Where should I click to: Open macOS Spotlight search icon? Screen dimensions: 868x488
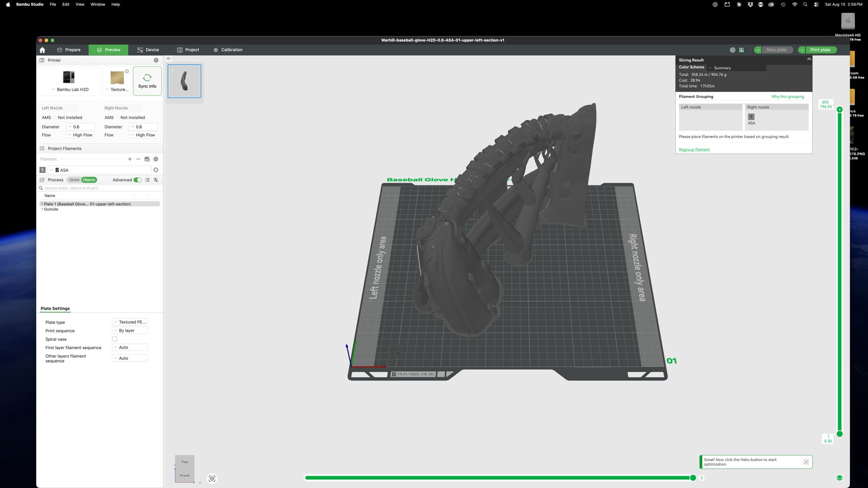pyautogui.click(x=805, y=4)
